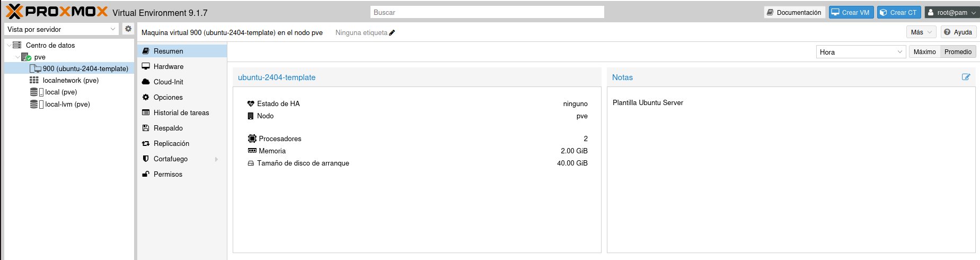Expand the Cortafuego submenu arrow

point(216,159)
